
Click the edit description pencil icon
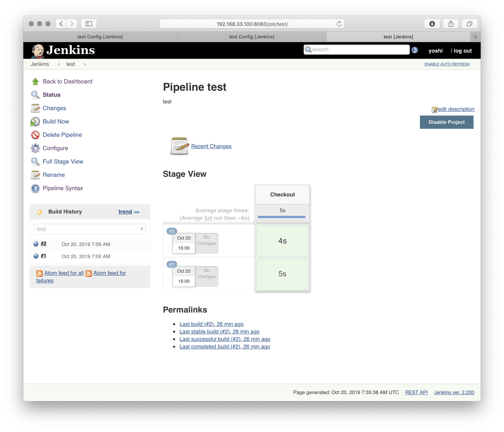[434, 110]
